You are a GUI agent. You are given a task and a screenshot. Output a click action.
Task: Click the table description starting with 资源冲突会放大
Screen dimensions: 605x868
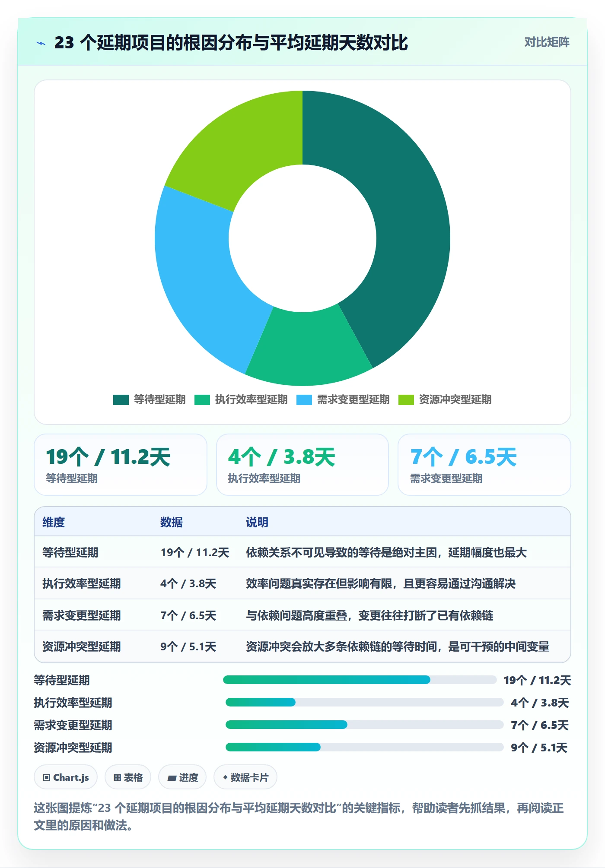click(x=398, y=646)
